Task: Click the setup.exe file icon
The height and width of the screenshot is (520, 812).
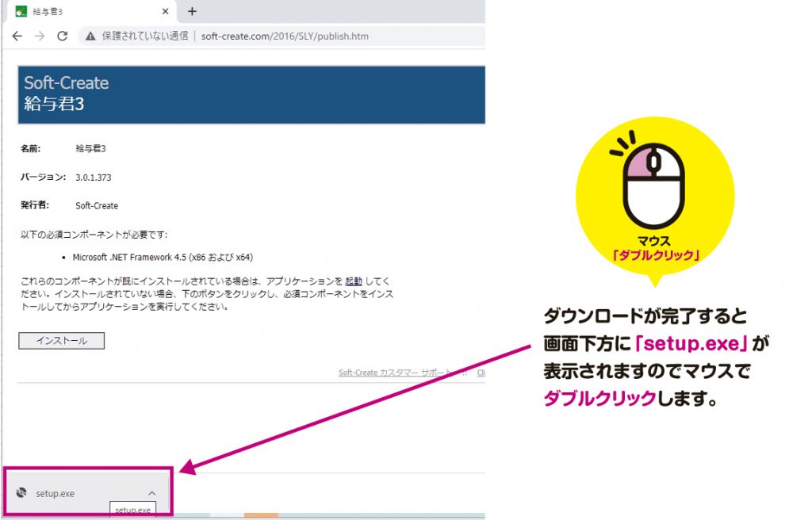Action: [x=21, y=492]
